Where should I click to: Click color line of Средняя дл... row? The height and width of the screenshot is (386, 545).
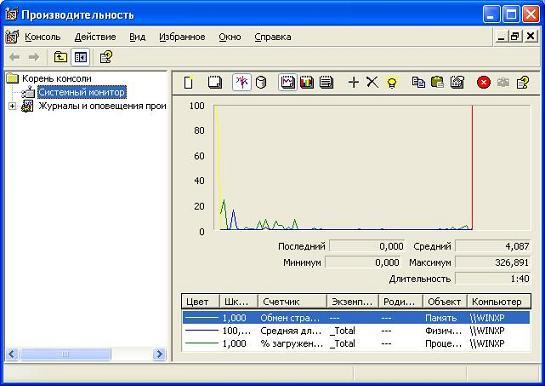pos(202,330)
